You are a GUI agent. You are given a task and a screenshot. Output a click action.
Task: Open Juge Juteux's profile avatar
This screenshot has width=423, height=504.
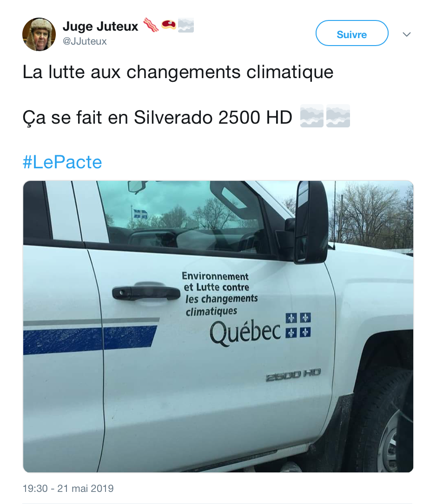[x=39, y=34]
